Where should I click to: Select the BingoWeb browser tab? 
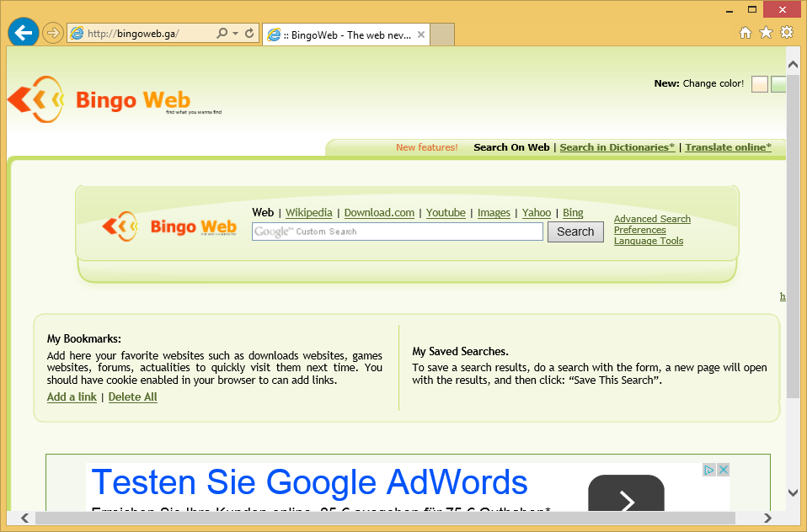click(x=346, y=35)
